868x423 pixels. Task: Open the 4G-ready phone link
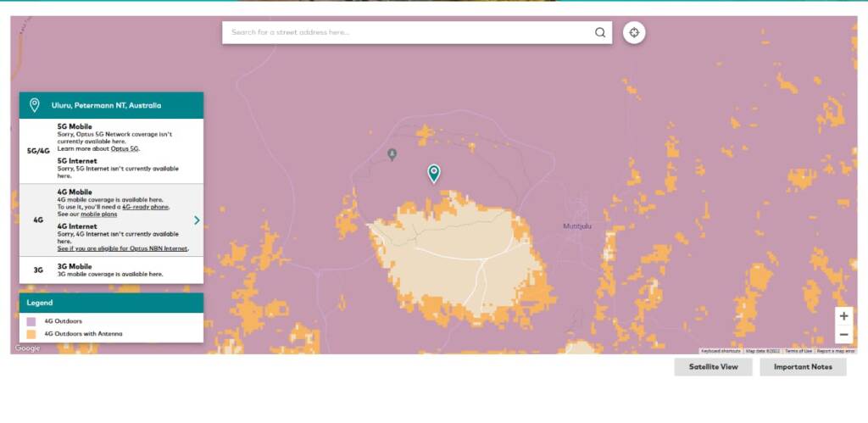tap(145, 207)
